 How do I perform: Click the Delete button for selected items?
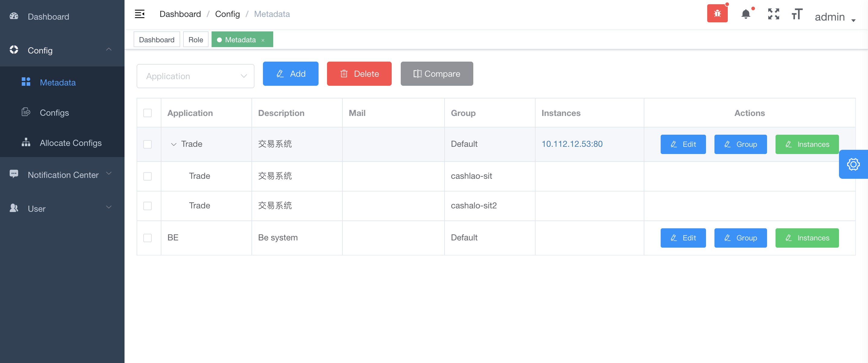[x=359, y=74]
